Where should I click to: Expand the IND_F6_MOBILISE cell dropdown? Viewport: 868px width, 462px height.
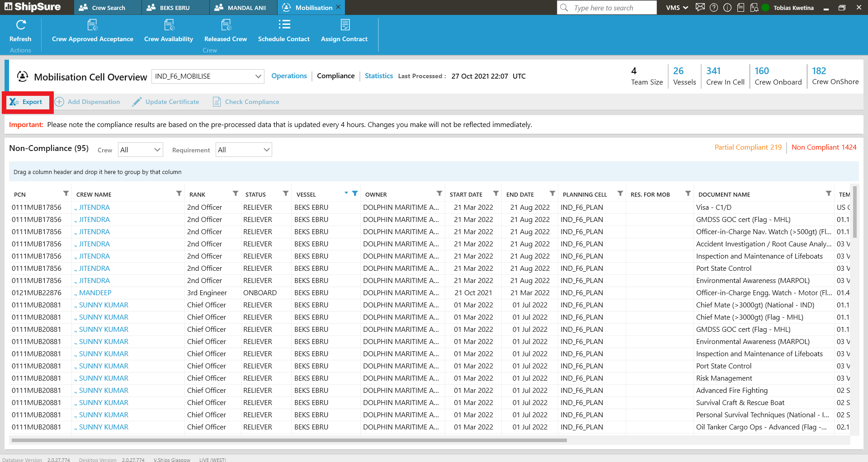pos(258,76)
